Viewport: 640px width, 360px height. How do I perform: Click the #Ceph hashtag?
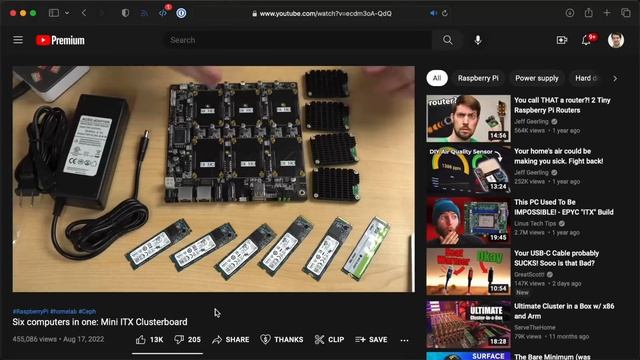coord(87,311)
